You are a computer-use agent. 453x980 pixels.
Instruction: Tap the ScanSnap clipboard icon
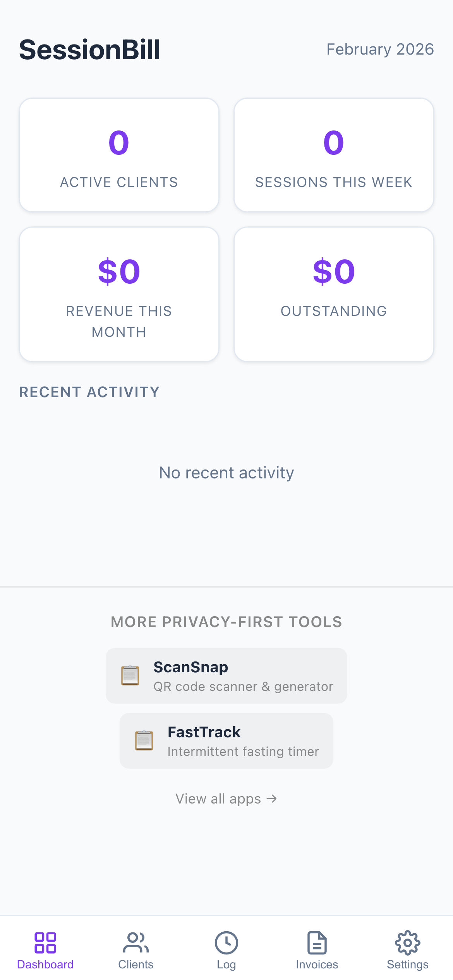click(x=131, y=675)
